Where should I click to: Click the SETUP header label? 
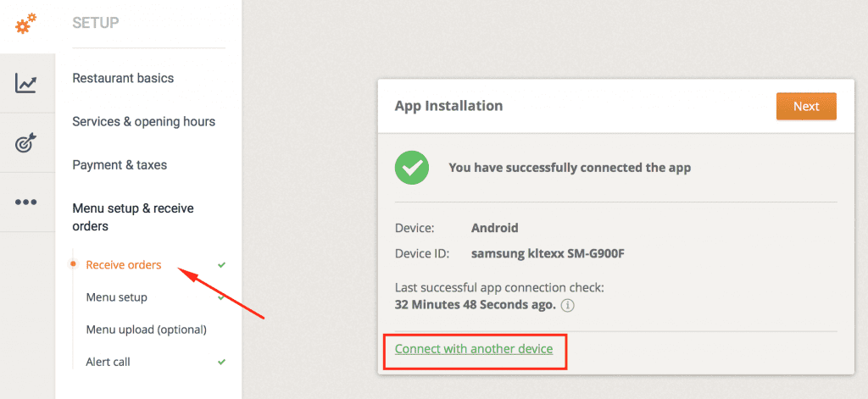pyautogui.click(x=96, y=23)
